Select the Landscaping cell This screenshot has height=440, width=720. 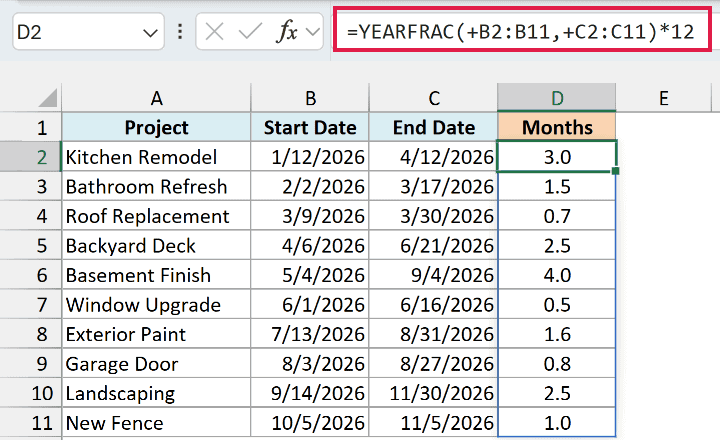click(157, 393)
